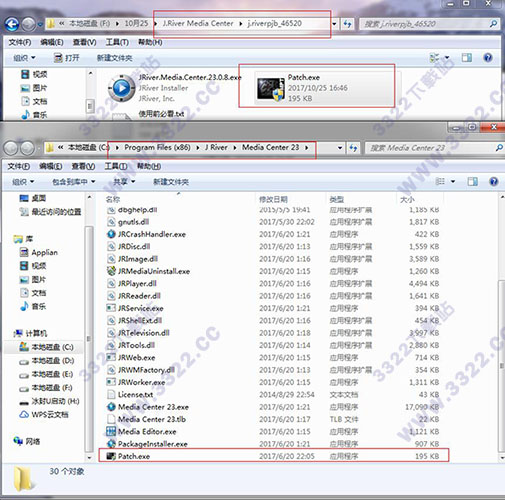This screenshot has width=505, height=500.
Task: Open 本地磁盘 (F:) in the navigation pane
Action: (x=46, y=388)
